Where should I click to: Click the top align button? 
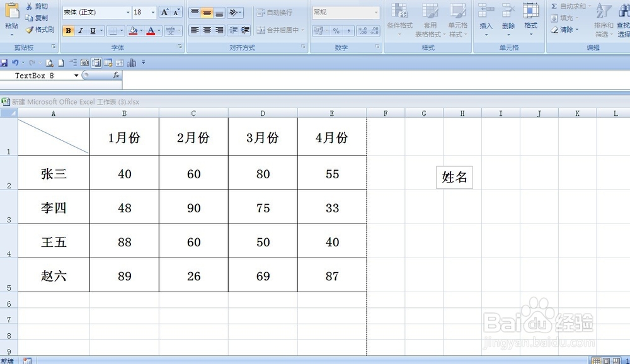coord(195,13)
